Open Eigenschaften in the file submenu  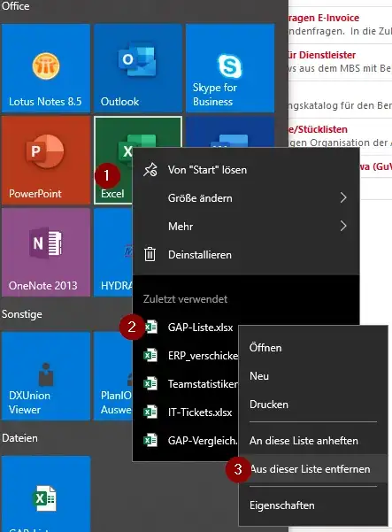click(313, 505)
